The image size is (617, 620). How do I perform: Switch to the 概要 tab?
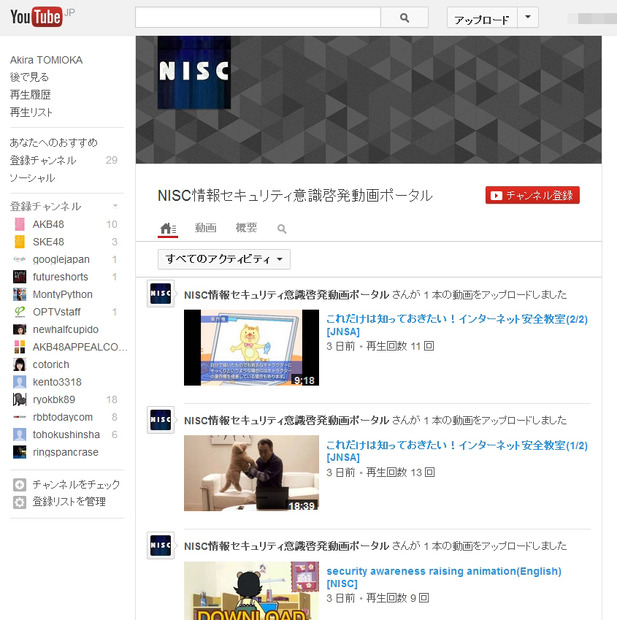click(246, 228)
